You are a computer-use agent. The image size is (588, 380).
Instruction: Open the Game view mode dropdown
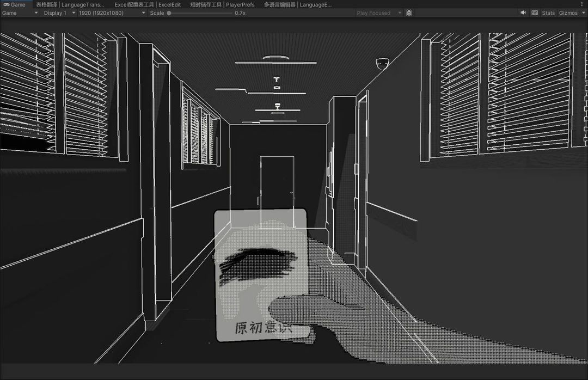click(20, 13)
